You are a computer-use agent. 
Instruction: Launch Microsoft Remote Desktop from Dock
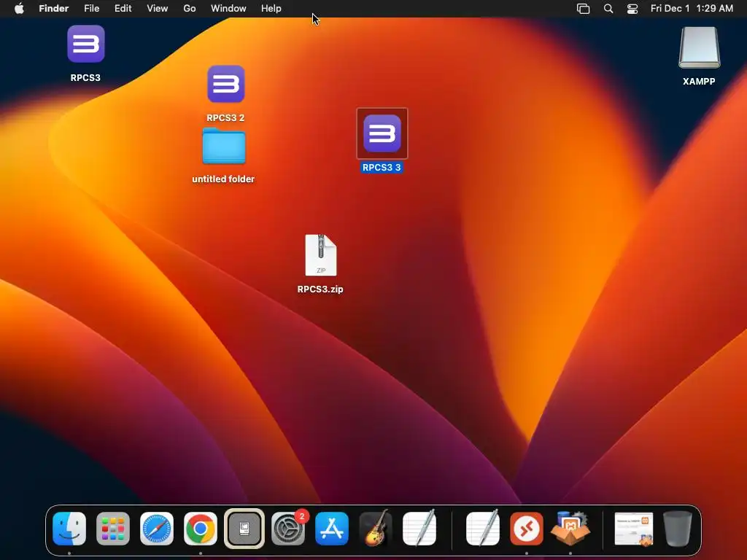tap(527, 529)
